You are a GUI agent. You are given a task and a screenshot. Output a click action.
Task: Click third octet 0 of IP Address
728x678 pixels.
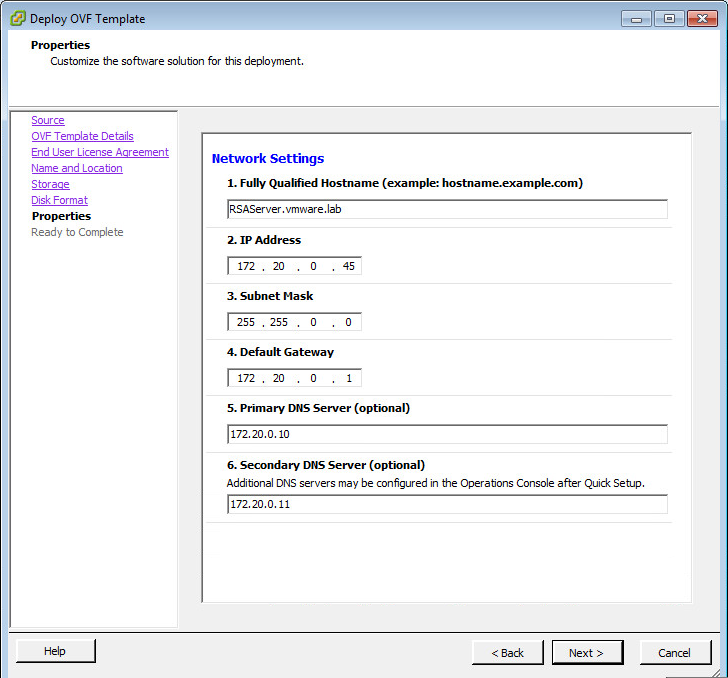[x=313, y=266]
